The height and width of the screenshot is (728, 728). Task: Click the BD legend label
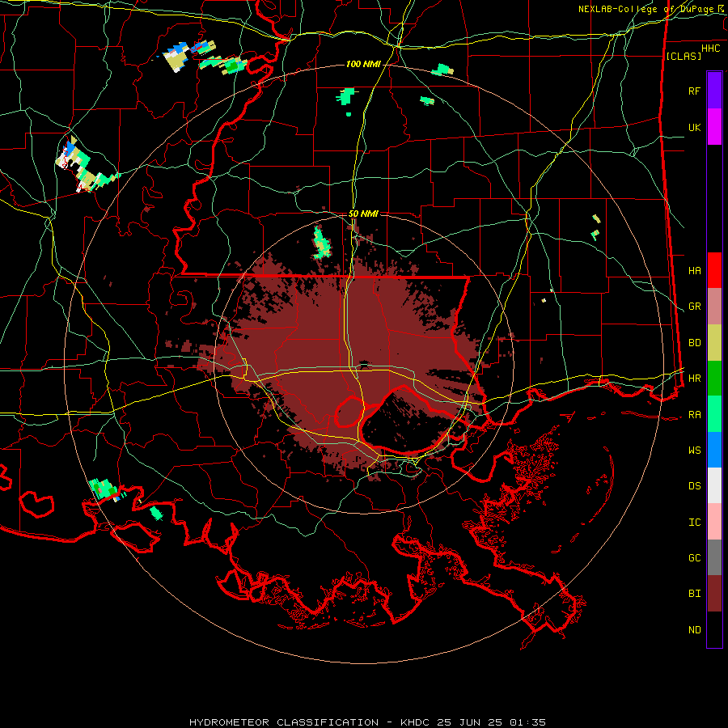pos(694,343)
